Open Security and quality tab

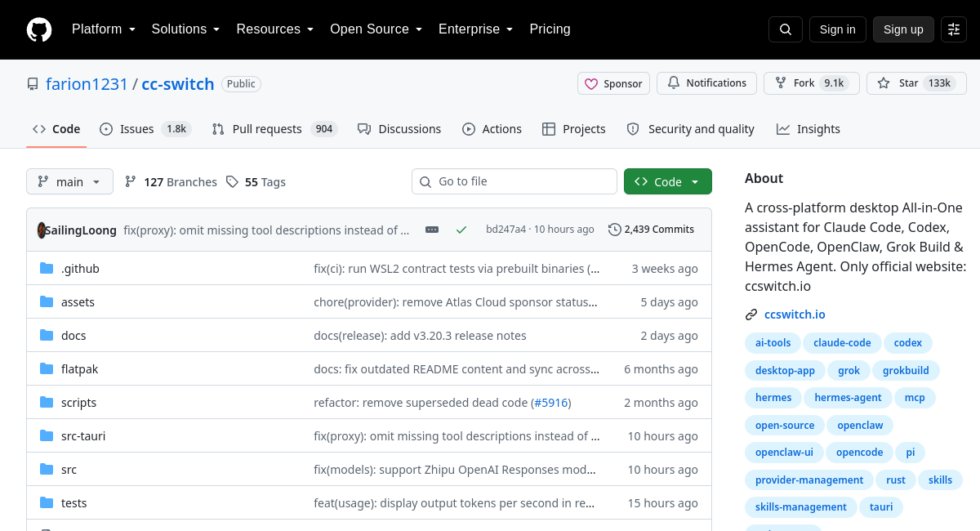(x=690, y=129)
